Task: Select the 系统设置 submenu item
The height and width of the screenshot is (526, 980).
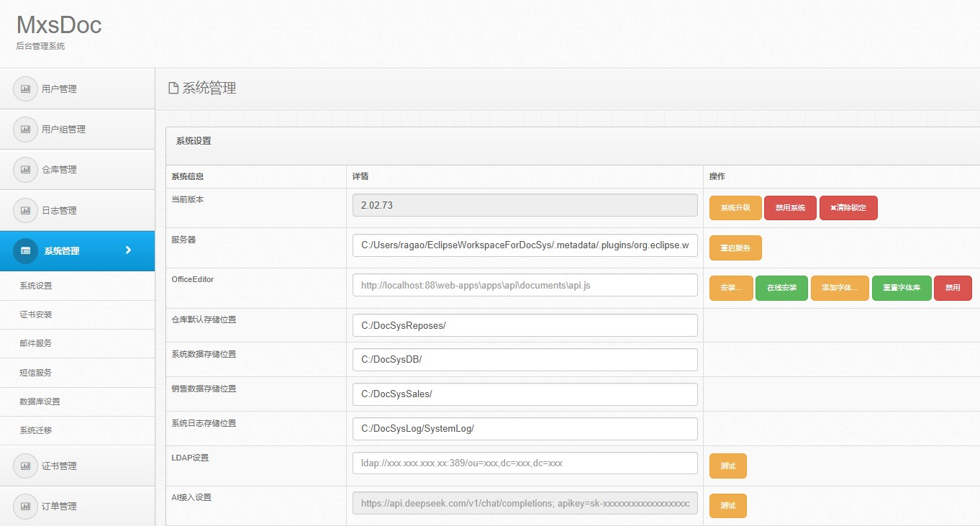Action: [77, 286]
